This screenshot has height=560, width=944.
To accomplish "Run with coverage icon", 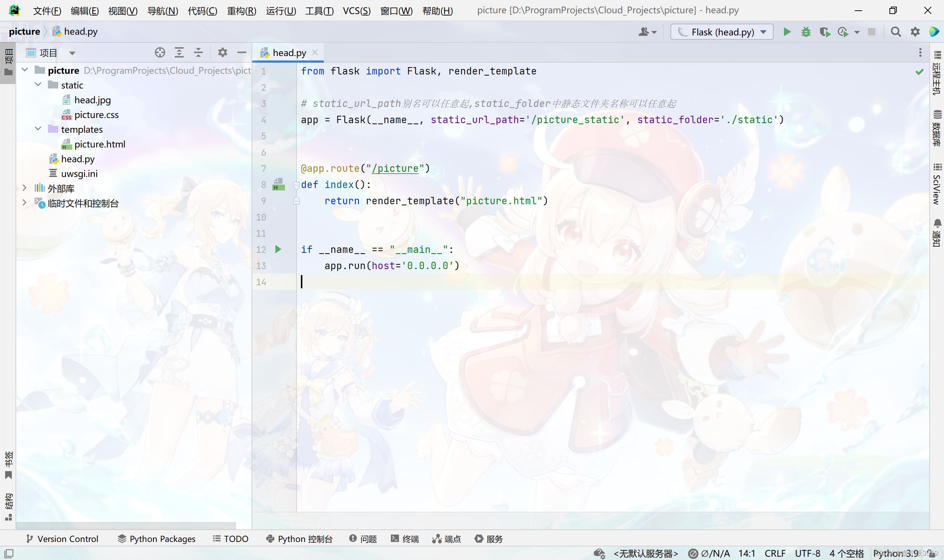I will pyautogui.click(x=825, y=32).
